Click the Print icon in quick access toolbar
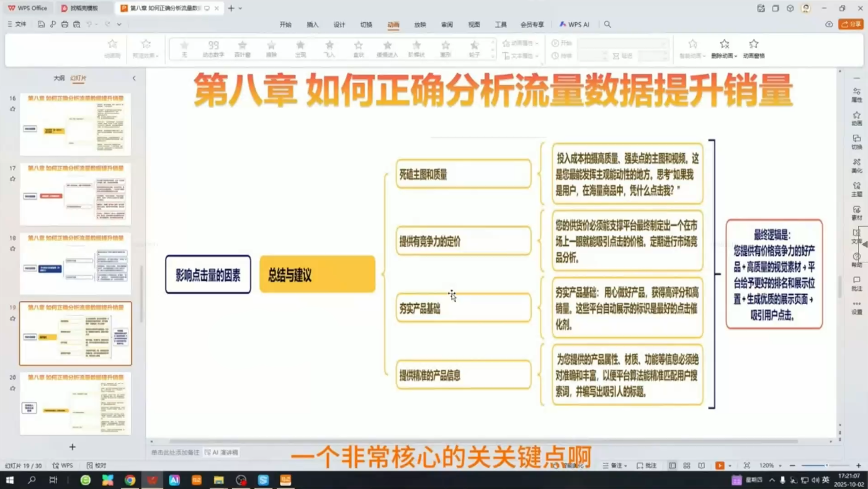Screen dimensions: 868x489 (65, 24)
